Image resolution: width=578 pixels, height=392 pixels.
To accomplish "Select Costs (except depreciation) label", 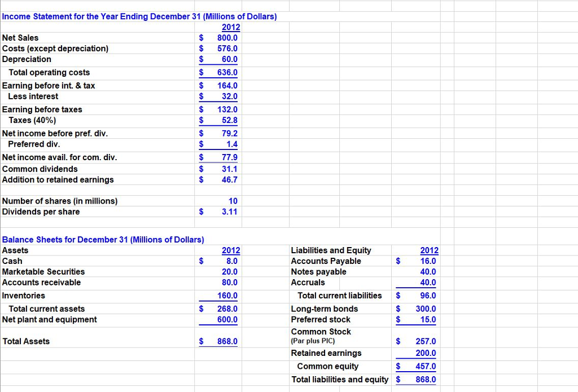I will (55, 49).
